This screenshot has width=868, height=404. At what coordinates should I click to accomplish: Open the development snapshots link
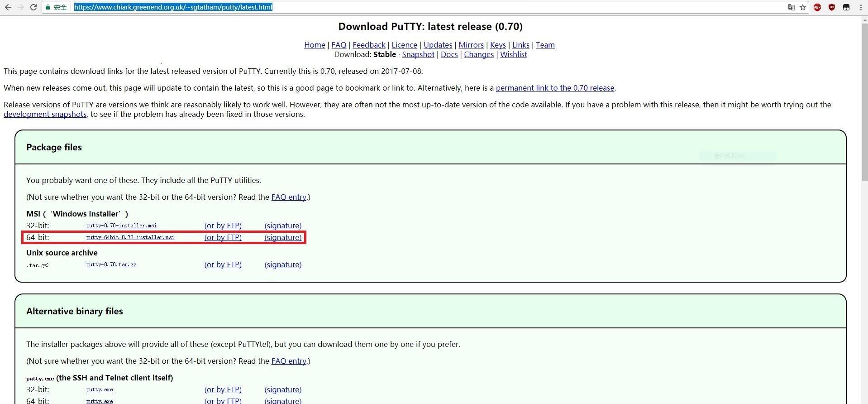[45, 114]
